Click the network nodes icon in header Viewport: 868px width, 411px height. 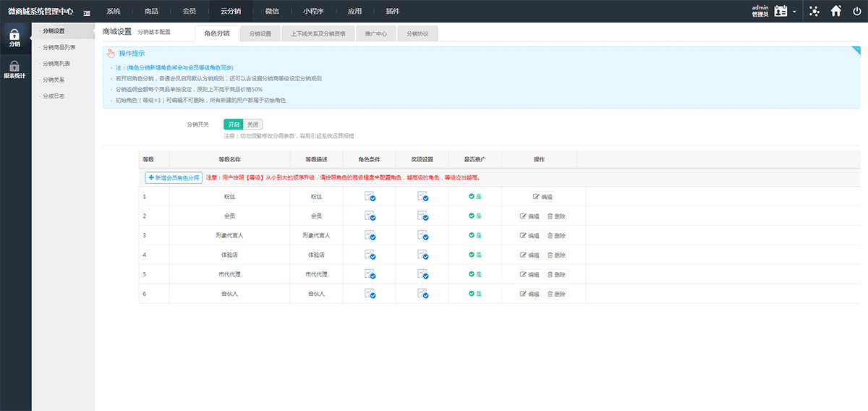pyautogui.click(x=814, y=11)
